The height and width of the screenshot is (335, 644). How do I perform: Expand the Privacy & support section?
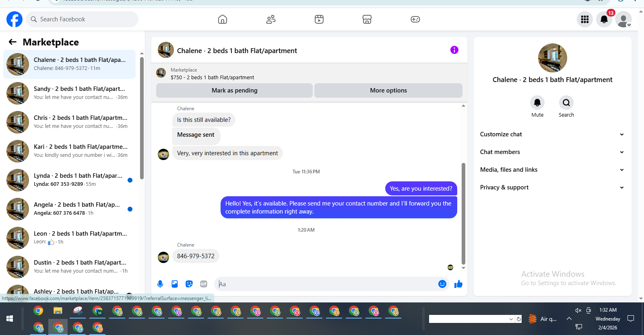(x=552, y=187)
